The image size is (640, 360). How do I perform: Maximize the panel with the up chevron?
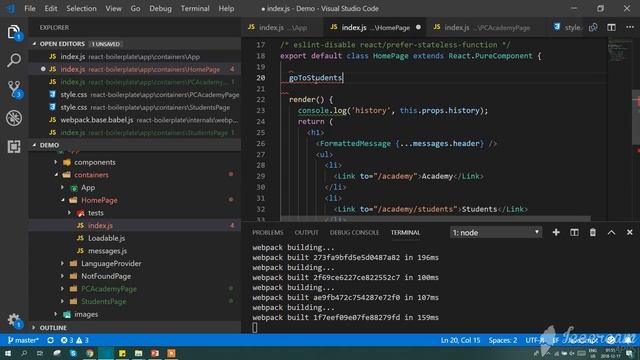tap(611, 232)
